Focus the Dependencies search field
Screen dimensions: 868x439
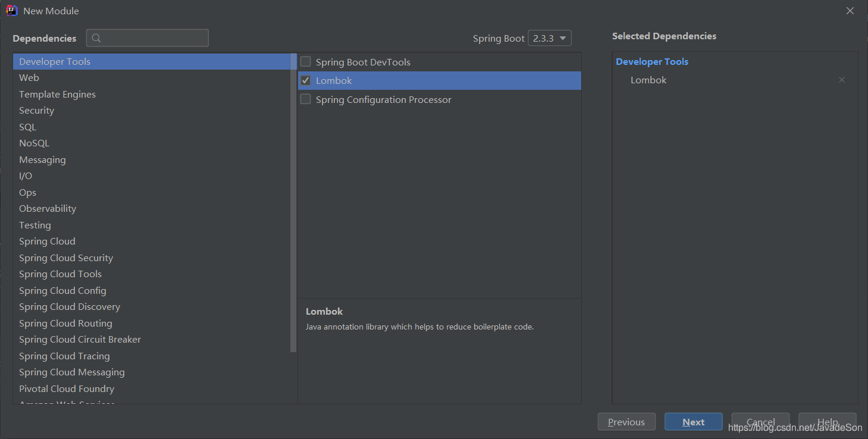pos(148,38)
